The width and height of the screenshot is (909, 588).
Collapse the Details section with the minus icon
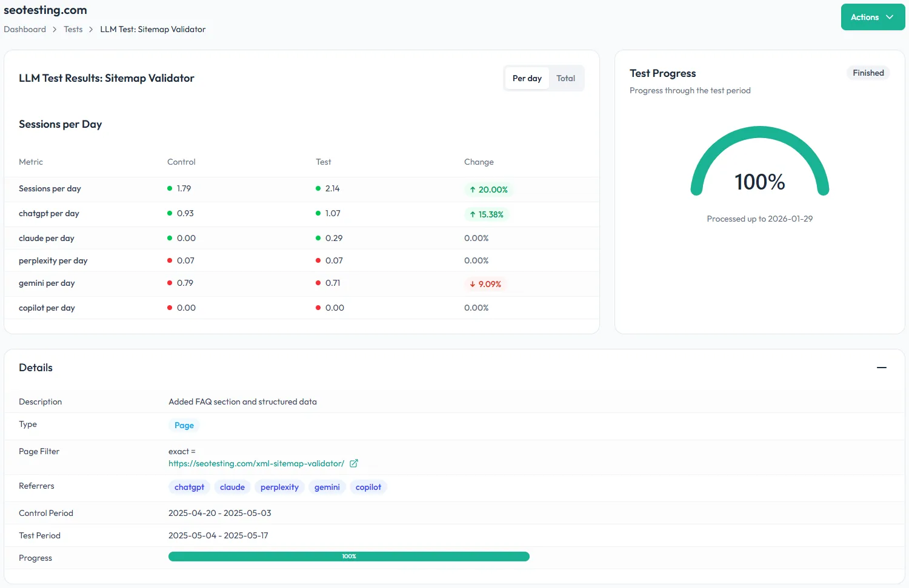[881, 368]
